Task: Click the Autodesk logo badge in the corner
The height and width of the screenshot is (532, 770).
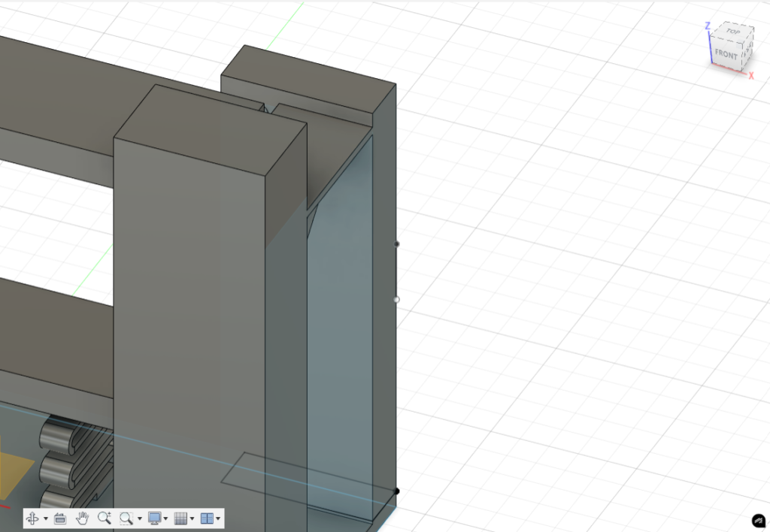Action: pos(759,521)
